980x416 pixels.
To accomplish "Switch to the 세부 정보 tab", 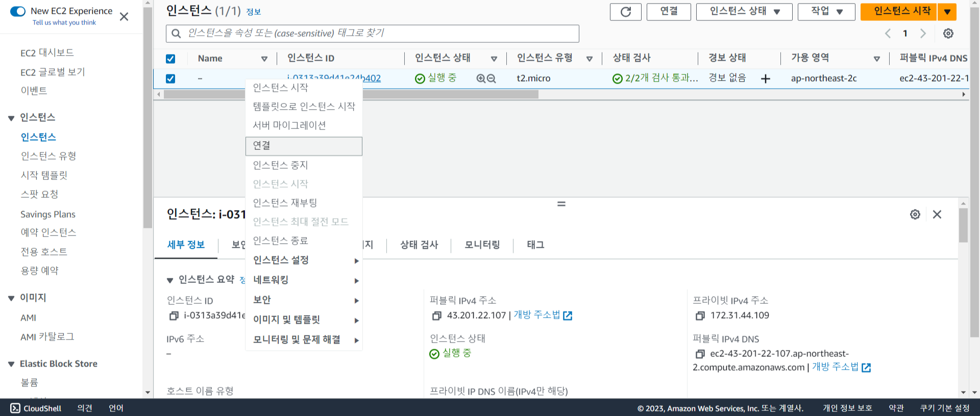I will click(186, 245).
